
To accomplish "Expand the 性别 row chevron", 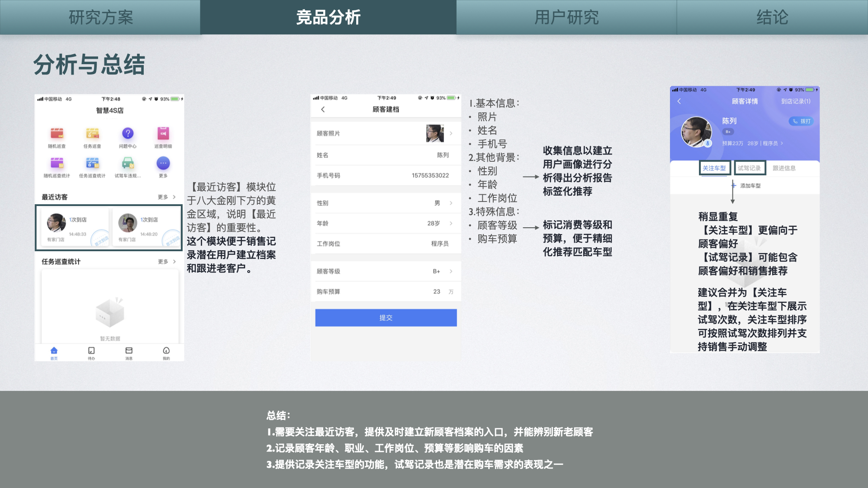I will pos(451,203).
